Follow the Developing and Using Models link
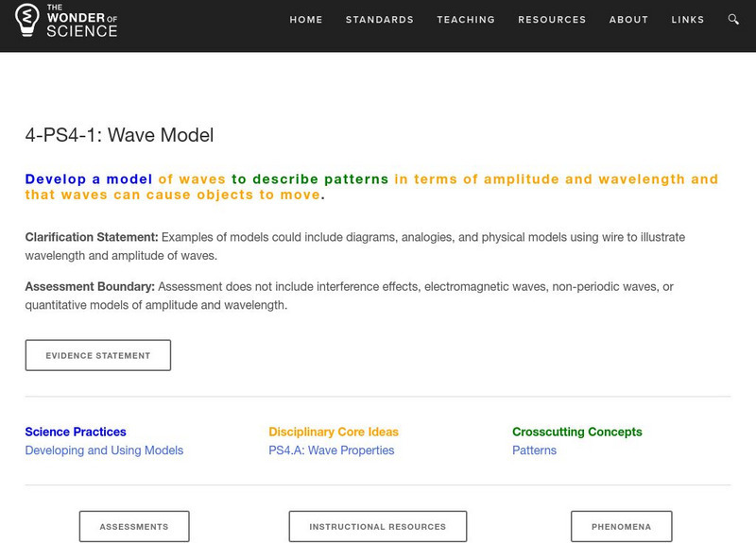This screenshot has width=756, height=543. pyautogui.click(x=104, y=450)
